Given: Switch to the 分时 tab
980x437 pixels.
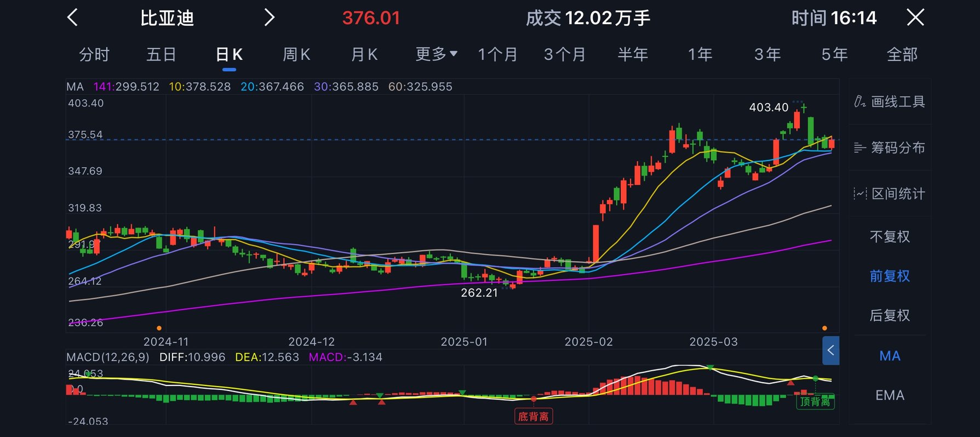Looking at the screenshot, I should (x=94, y=54).
